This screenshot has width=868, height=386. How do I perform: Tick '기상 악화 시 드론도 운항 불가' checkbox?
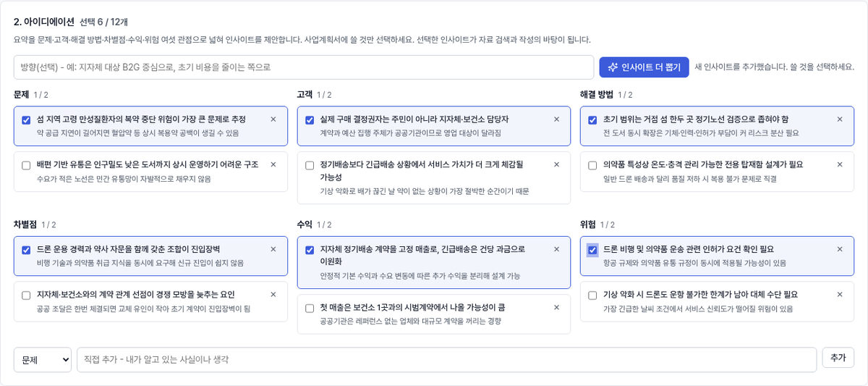point(592,295)
